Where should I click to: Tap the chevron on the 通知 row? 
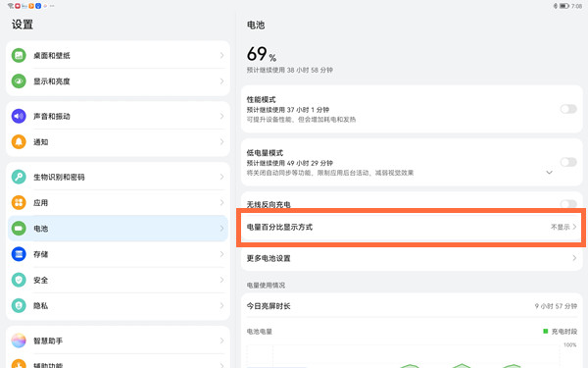pos(221,142)
